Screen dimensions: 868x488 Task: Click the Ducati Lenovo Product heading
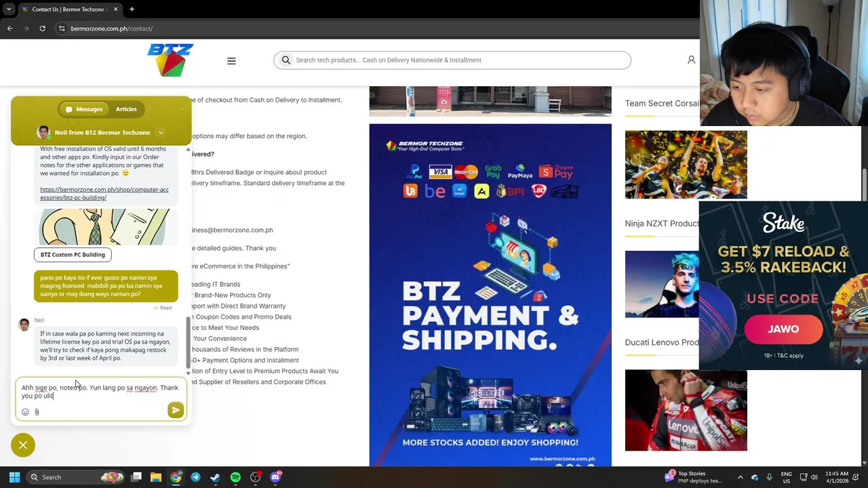[x=662, y=342]
